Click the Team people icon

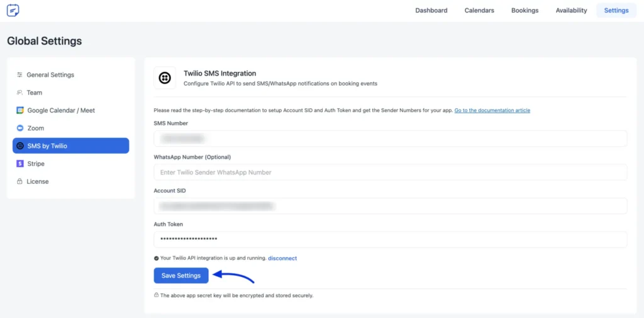click(x=19, y=93)
